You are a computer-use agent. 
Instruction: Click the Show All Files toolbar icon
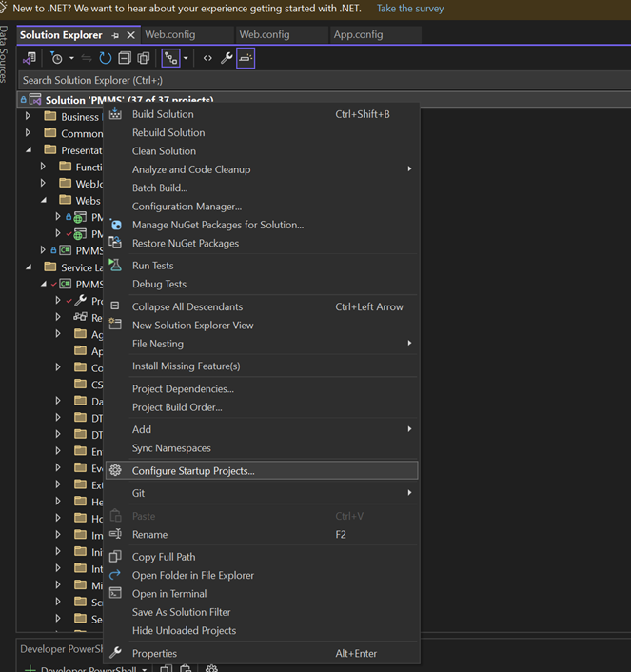[142, 58]
